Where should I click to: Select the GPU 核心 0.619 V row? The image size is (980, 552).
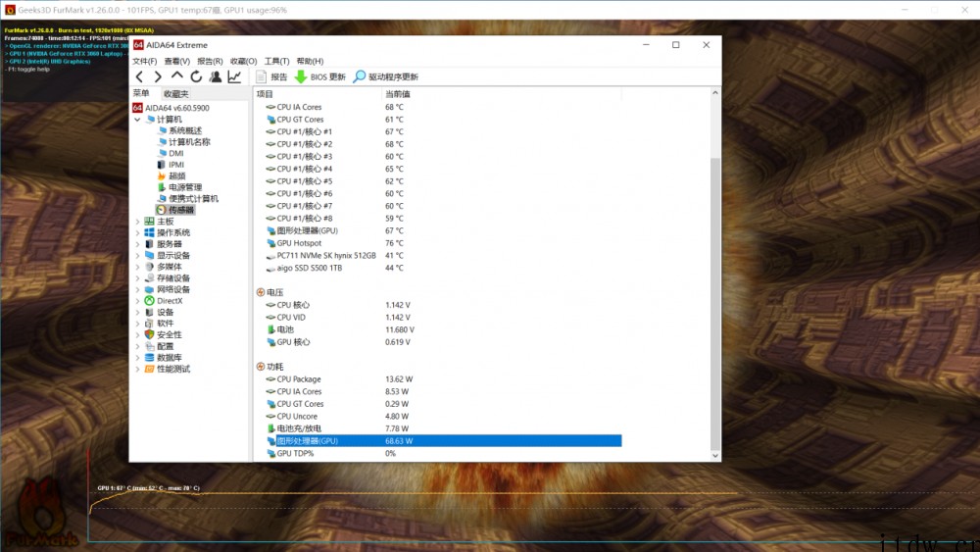pos(438,342)
